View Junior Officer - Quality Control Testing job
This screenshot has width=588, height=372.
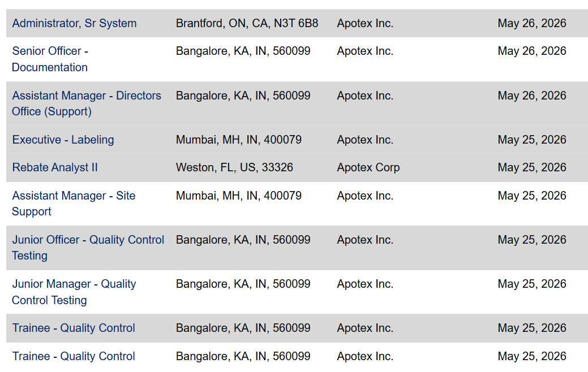coord(88,248)
